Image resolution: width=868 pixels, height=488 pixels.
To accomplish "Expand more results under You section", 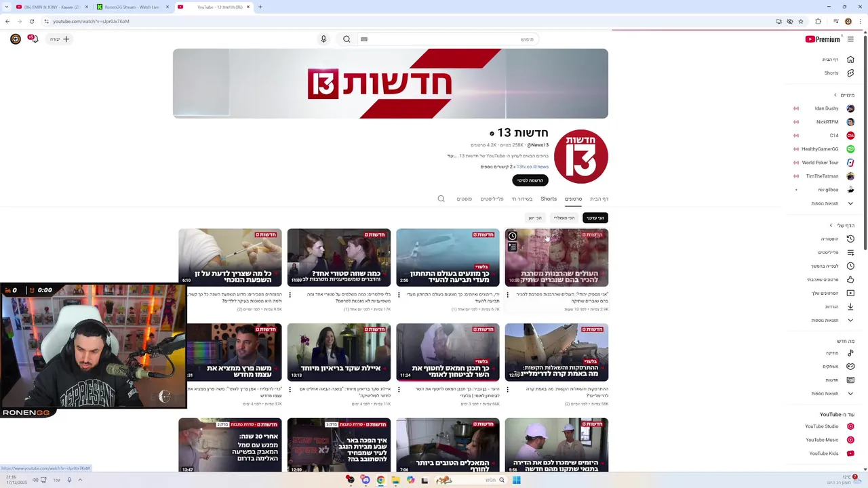I will (831, 320).
